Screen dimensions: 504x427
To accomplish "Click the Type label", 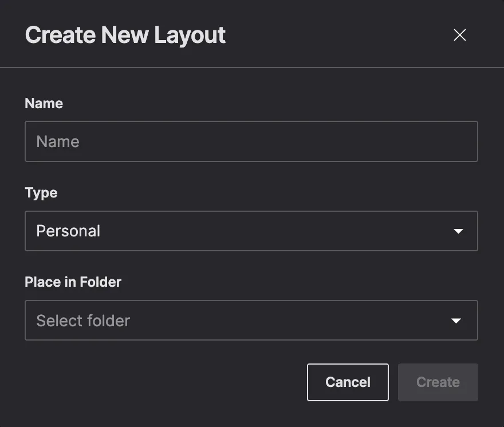I will tap(41, 193).
